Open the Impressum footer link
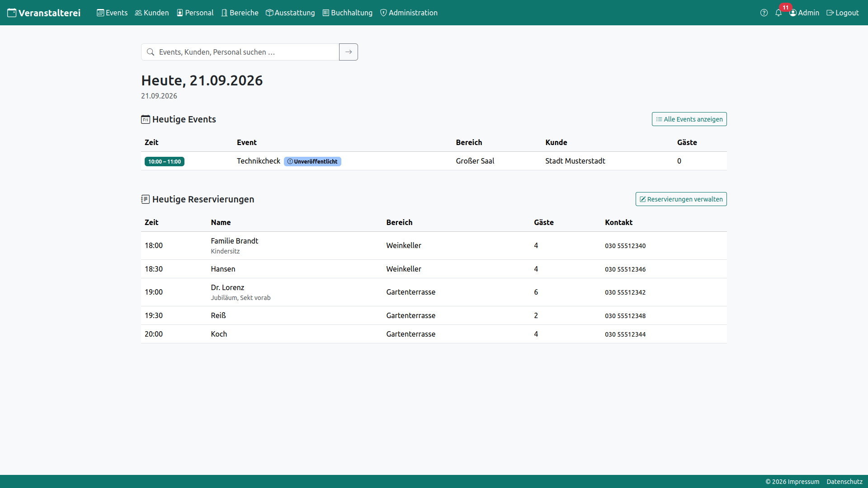The height and width of the screenshot is (488, 868). click(x=804, y=482)
